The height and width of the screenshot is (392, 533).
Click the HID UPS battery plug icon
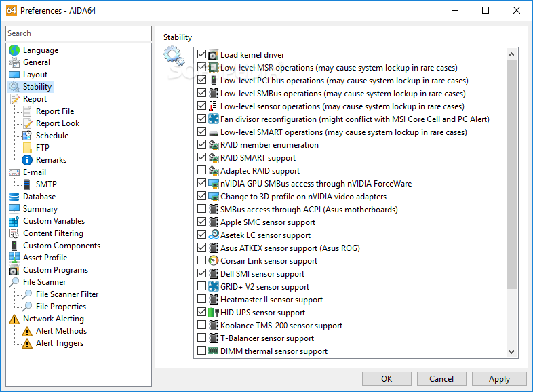[x=214, y=312]
